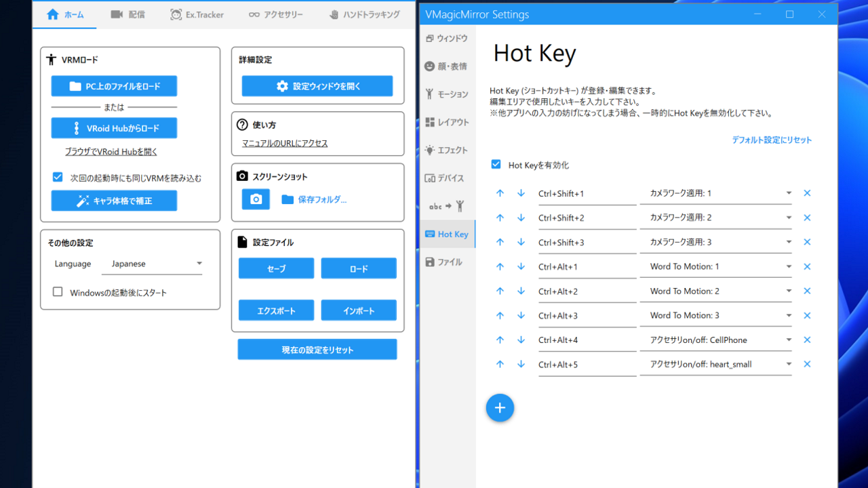Click キャラ体格で補正 button
The image size is (868, 488).
[114, 201]
